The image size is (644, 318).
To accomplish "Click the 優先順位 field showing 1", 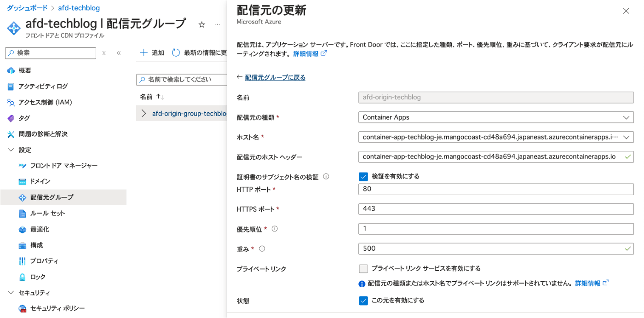I will (x=496, y=229).
